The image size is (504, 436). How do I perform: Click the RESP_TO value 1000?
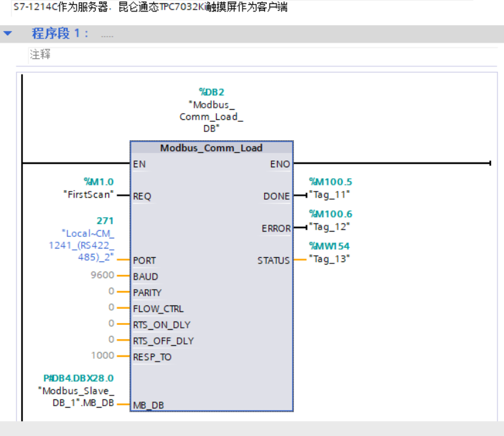pos(102,356)
